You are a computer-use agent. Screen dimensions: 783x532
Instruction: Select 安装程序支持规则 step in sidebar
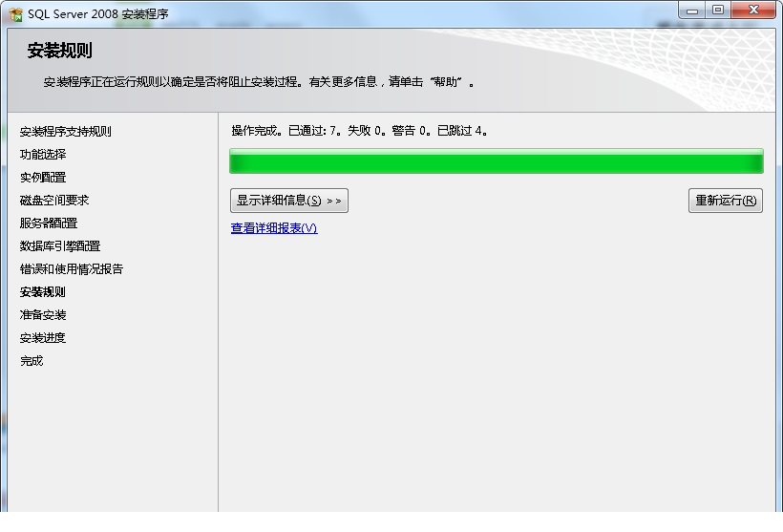click(66, 132)
